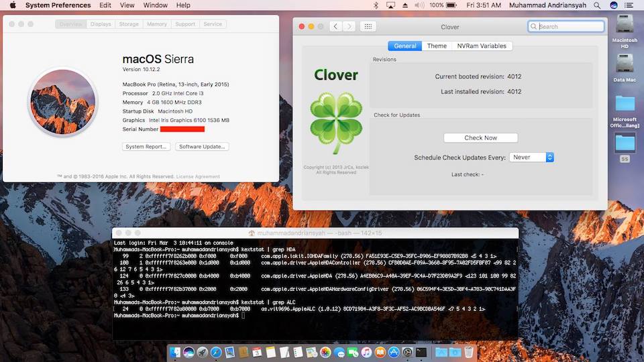Click the macOS Sierra mountain image

pyautogui.click(x=62, y=102)
